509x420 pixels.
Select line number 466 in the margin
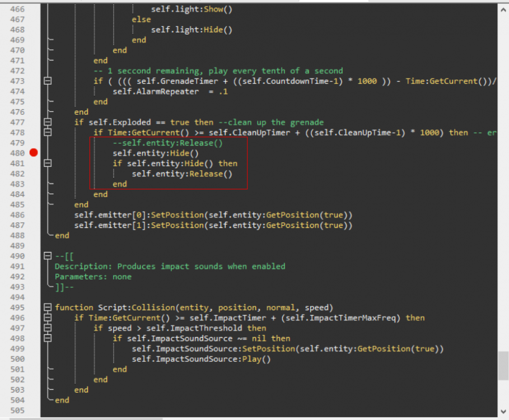pos(17,9)
